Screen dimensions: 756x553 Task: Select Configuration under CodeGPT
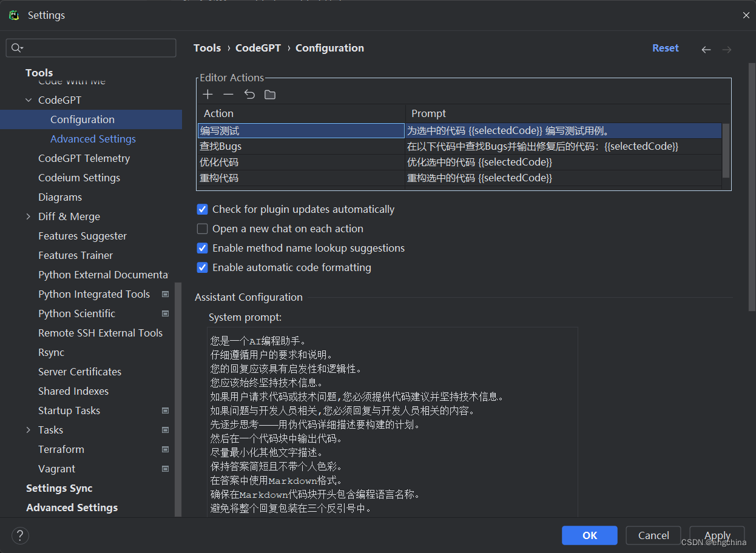click(x=91, y=119)
